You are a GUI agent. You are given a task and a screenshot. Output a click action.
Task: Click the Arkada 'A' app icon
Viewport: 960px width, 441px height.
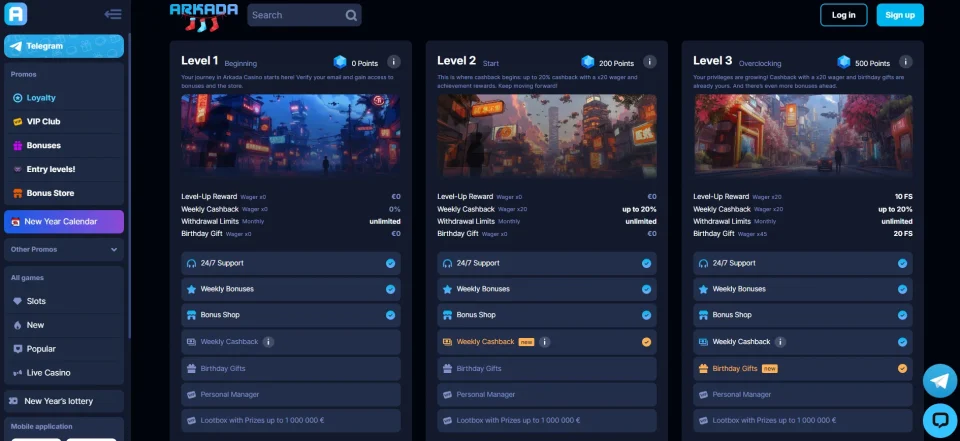[x=15, y=13]
